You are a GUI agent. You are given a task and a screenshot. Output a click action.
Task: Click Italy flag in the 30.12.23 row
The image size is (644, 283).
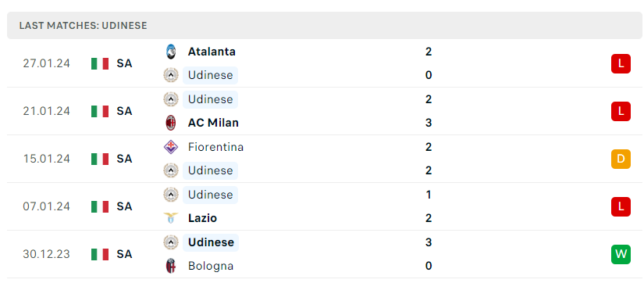(x=100, y=254)
